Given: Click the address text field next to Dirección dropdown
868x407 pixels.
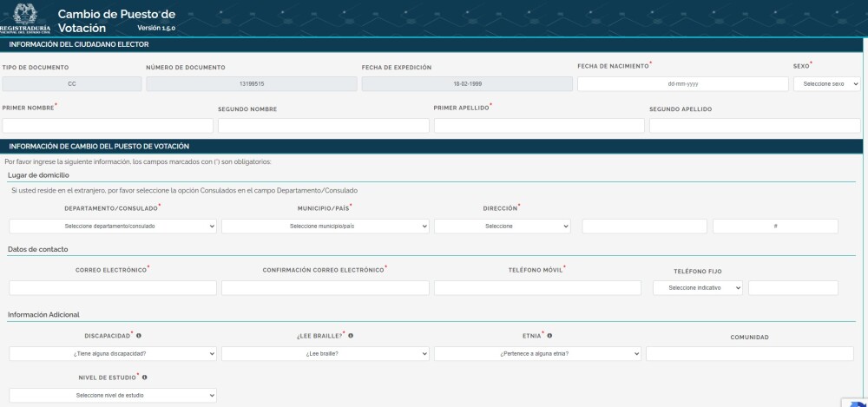Looking at the screenshot, I should click(x=644, y=226).
